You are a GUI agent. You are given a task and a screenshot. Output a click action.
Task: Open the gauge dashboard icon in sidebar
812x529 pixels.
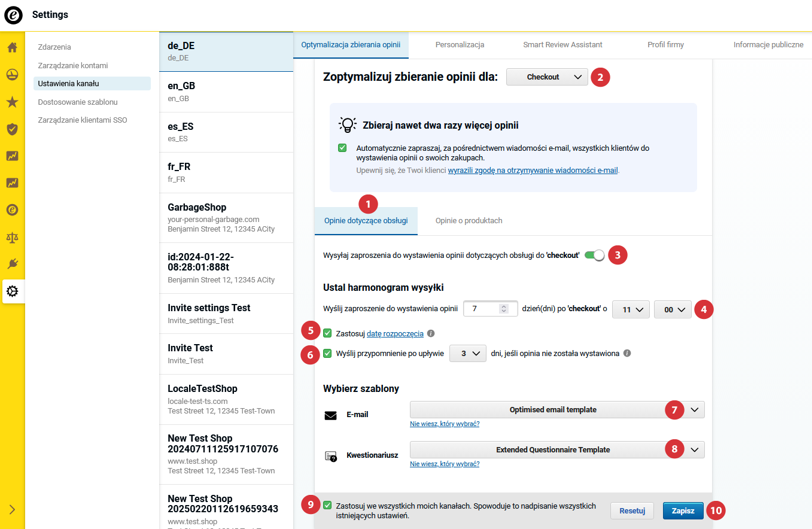[x=12, y=75]
